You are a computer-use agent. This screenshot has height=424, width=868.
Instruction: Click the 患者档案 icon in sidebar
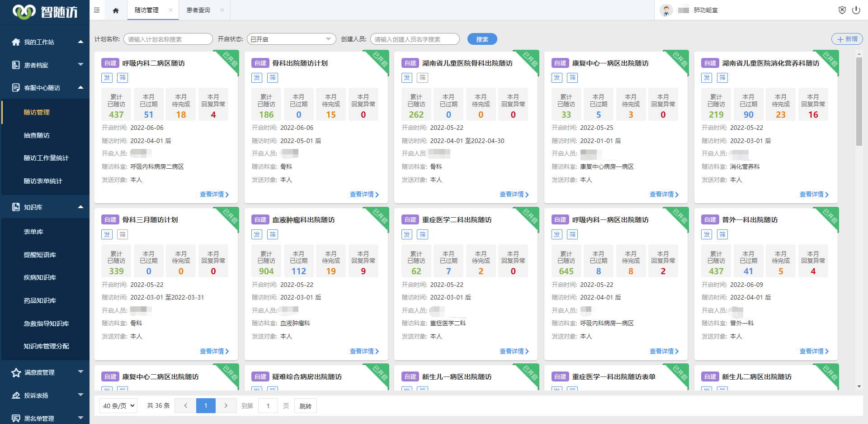[16, 65]
